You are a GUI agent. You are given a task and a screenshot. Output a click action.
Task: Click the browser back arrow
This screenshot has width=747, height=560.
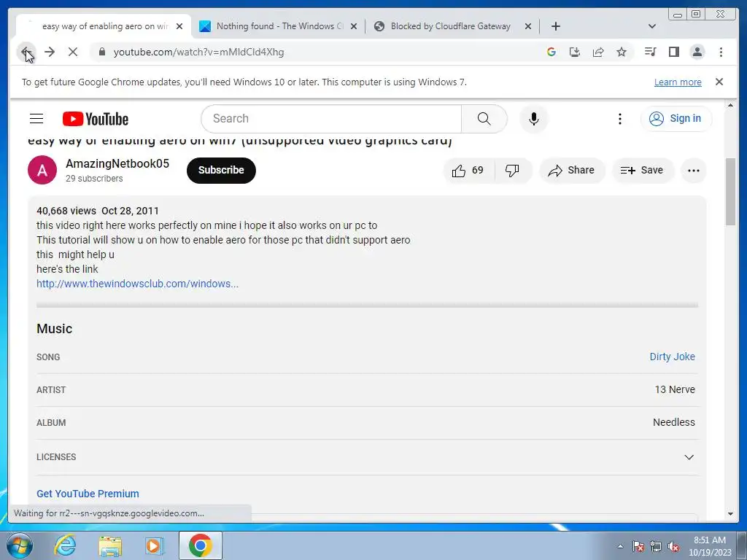coord(26,52)
